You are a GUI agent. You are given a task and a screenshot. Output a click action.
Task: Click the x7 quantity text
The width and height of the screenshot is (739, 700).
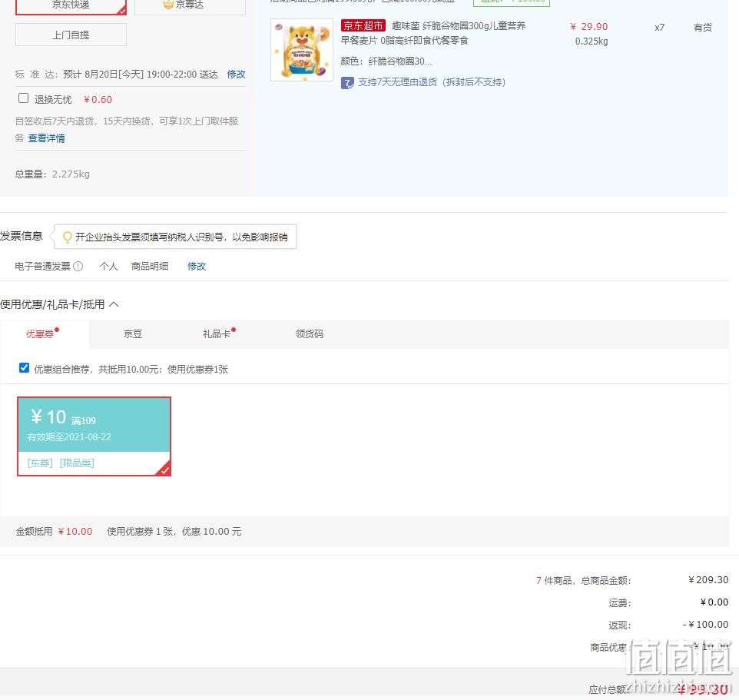pos(659,28)
